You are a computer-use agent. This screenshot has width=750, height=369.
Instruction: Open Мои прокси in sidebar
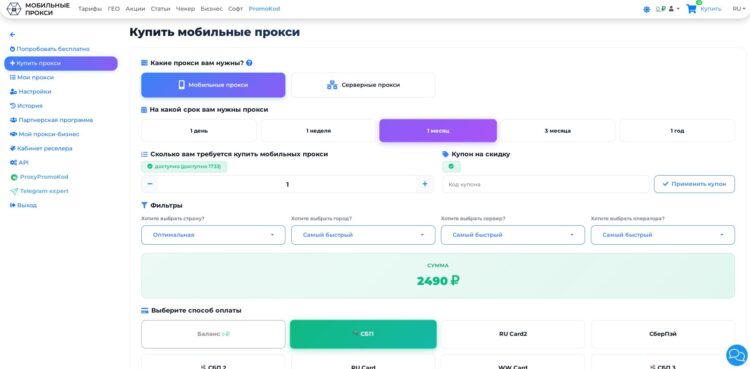click(x=32, y=77)
